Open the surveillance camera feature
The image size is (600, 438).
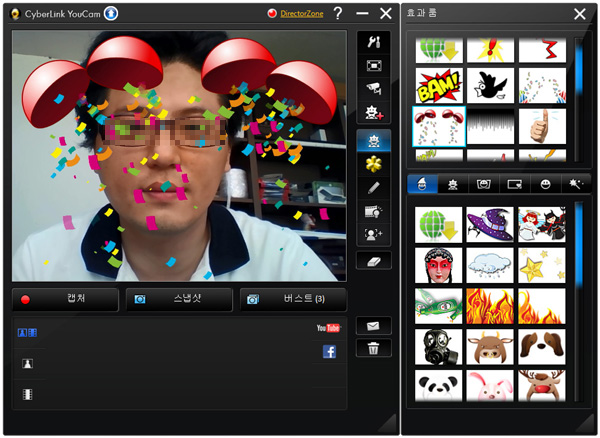(x=374, y=89)
